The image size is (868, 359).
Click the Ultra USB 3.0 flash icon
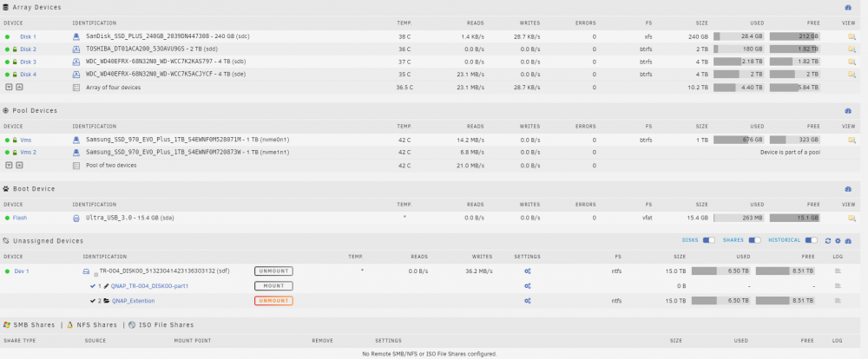point(76,218)
